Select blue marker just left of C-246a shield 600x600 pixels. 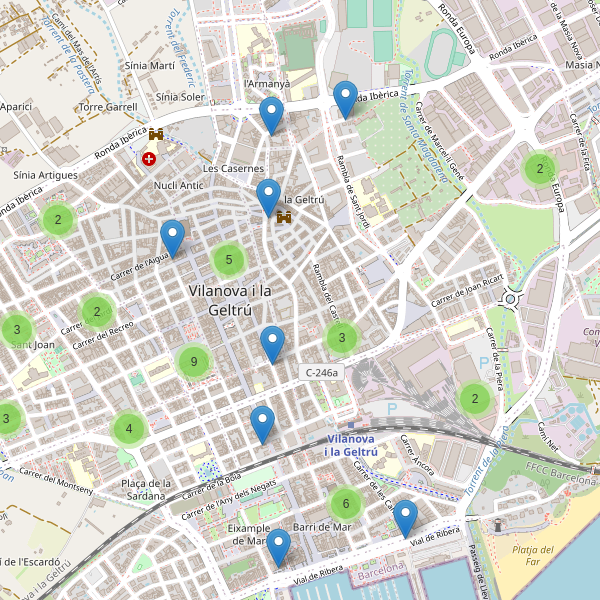272,345
